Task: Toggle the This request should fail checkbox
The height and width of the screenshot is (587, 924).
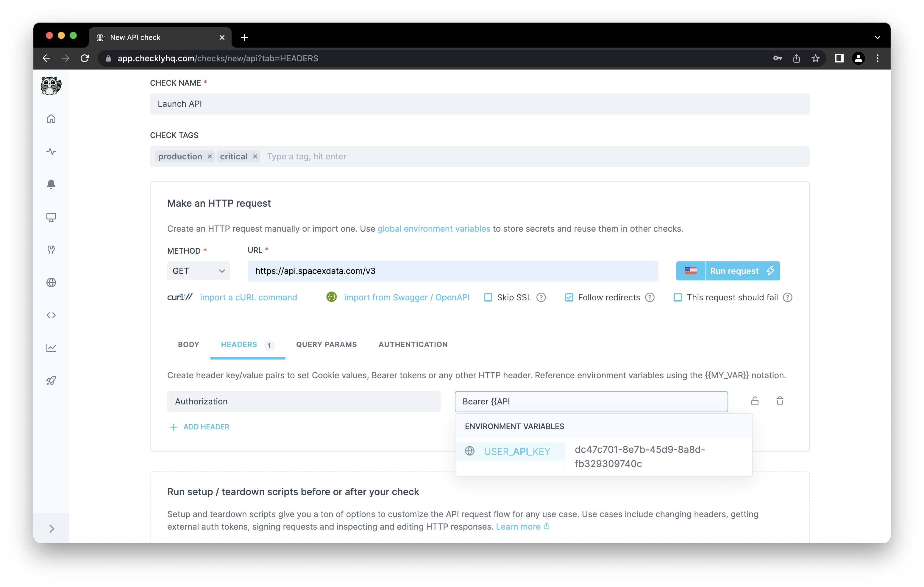Action: [x=677, y=297]
